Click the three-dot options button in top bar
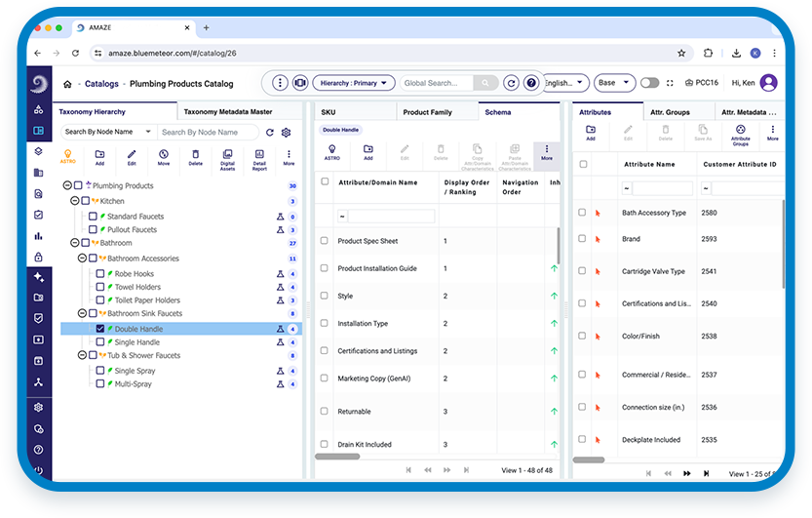The width and height of the screenshot is (812, 518). pyautogui.click(x=280, y=83)
